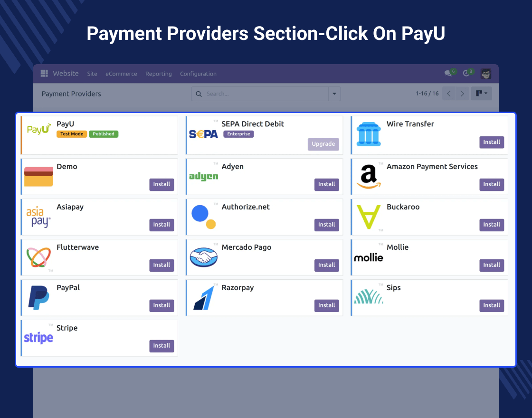Open the messages conversation icon
Viewport: 532px width, 418px height.
pyautogui.click(x=448, y=73)
